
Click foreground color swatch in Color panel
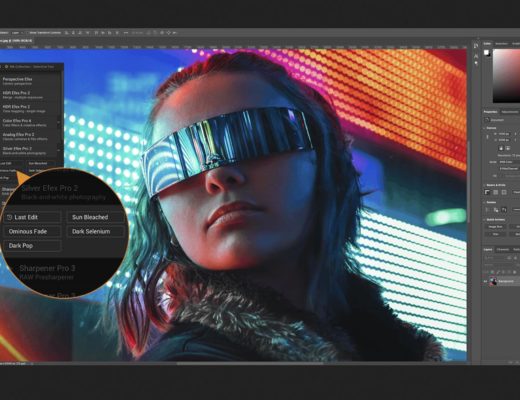point(486,52)
